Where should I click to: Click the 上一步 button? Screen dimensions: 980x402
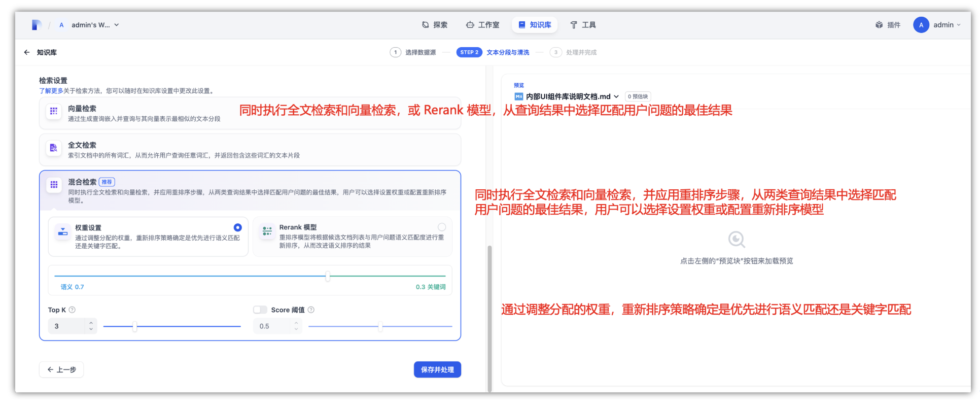[x=61, y=370]
